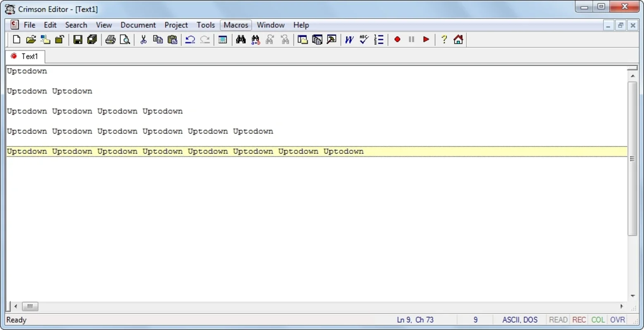This screenshot has width=644, height=330.
Task: Click the document icon in menu bar
Action: point(14,25)
